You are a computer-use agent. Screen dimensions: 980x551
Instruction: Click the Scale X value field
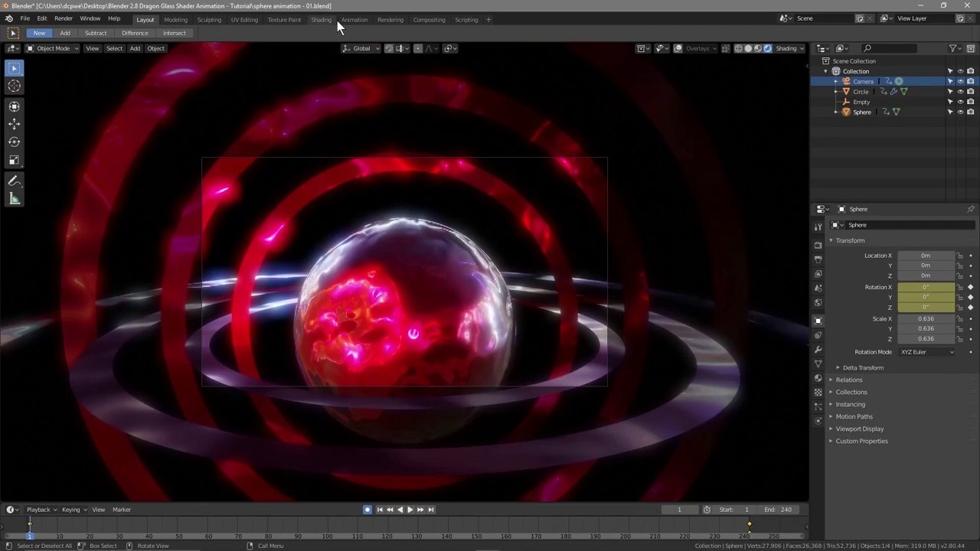point(926,319)
